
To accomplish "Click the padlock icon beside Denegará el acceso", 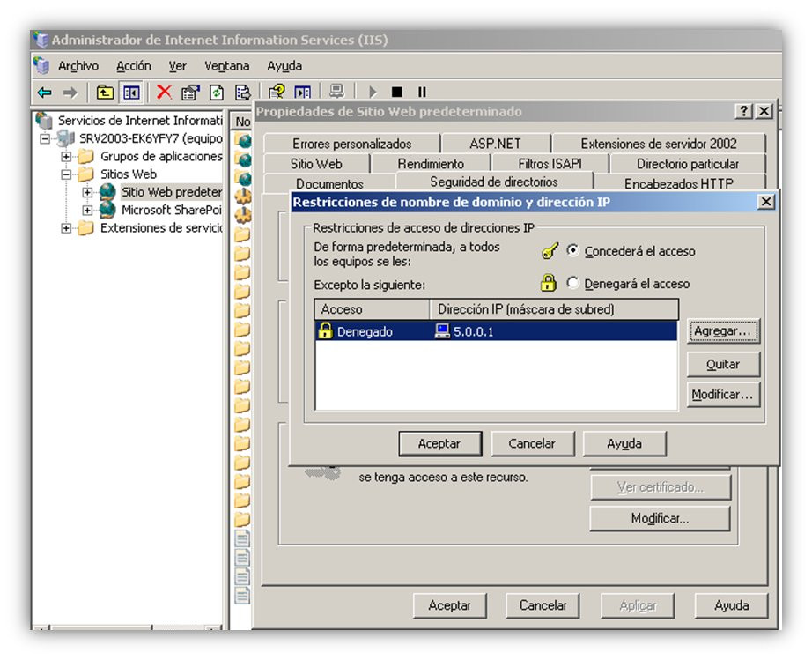I will point(549,283).
